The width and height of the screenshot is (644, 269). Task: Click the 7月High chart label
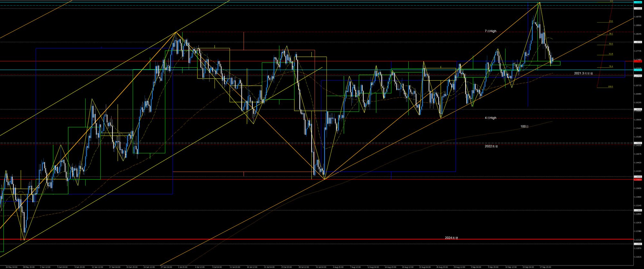(490, 31)
